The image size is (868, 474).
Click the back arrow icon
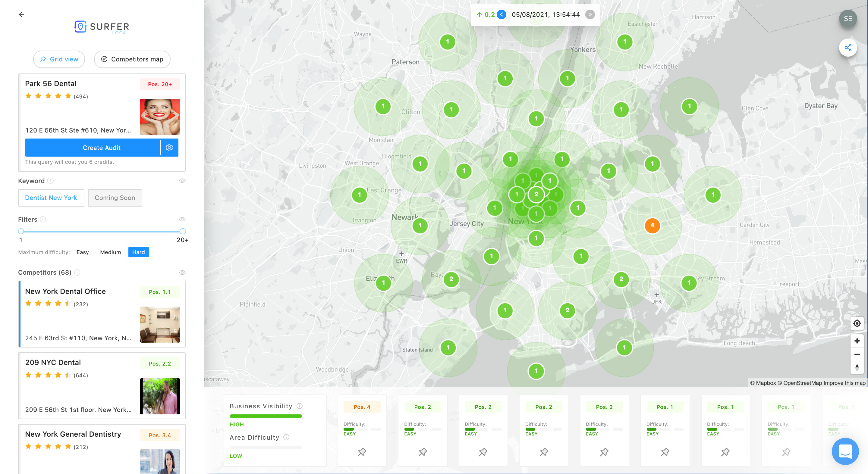tap(21, 14)
